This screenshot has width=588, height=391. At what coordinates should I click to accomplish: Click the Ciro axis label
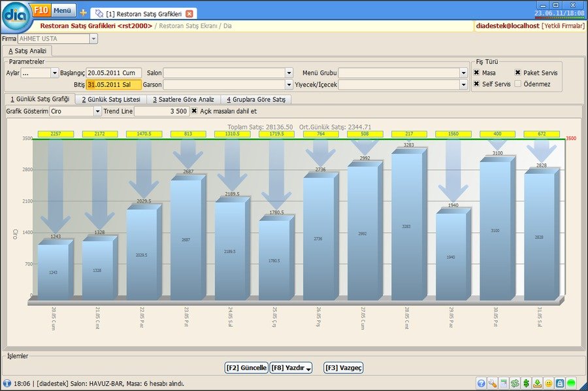point(16,234)
